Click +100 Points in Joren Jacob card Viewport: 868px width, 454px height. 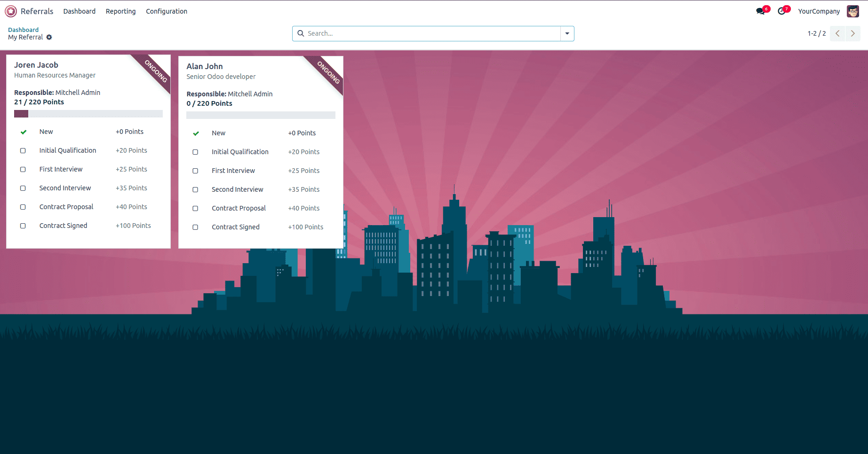coord(133,226)
